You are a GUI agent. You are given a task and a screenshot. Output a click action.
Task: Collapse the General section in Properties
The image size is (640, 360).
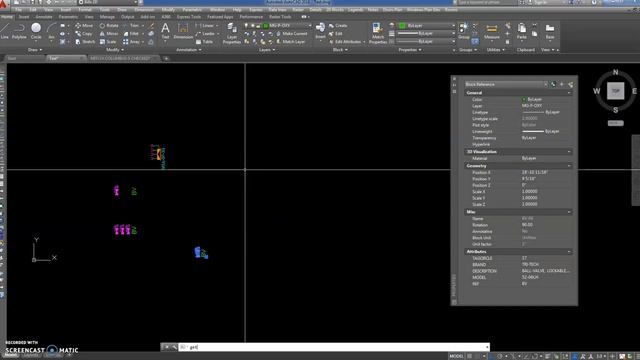pos(569,93)
